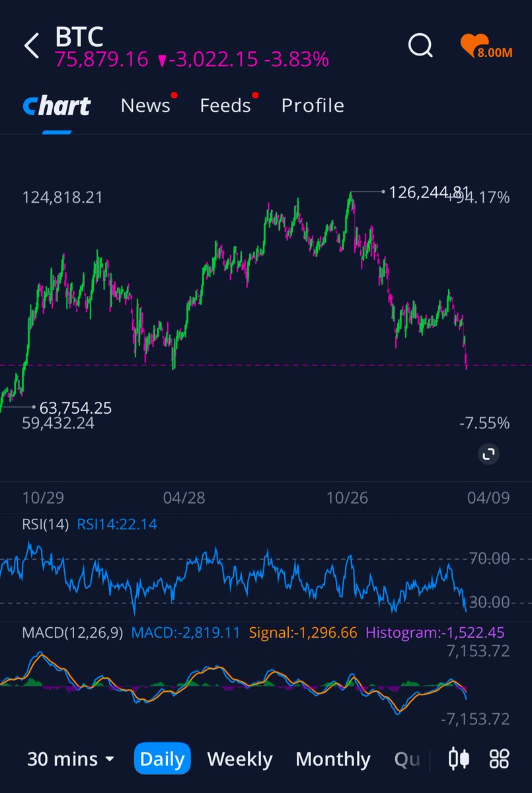Select the partially visible Qu timeframe

[406, 759]
